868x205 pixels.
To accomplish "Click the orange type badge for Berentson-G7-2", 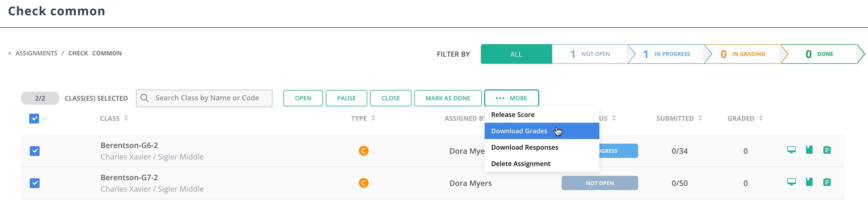I will [363, 183].
